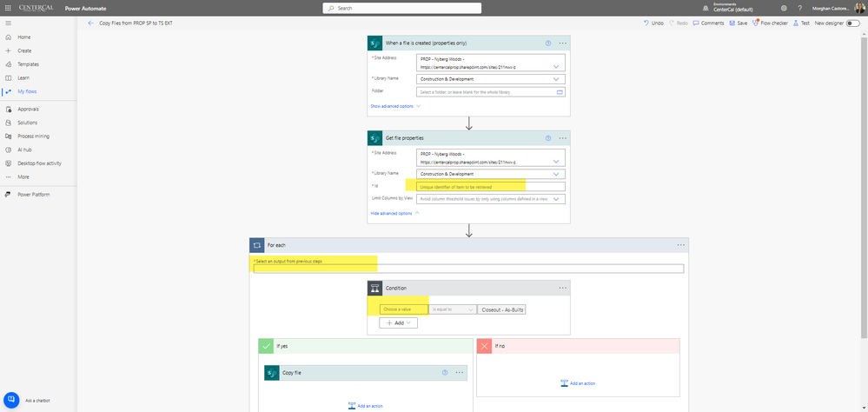Open ellipsis menu on Copy file card

coord(460,373)
